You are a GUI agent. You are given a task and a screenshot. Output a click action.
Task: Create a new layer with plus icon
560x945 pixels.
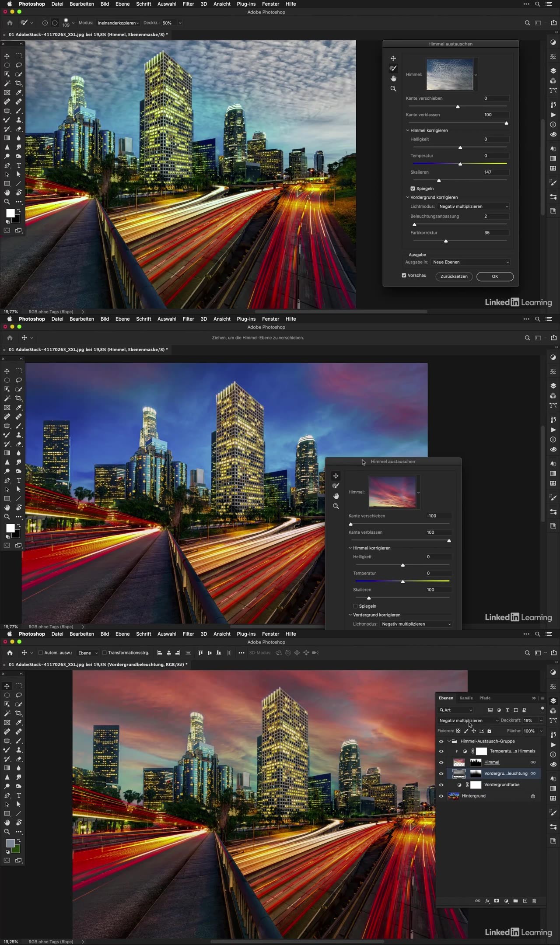(525, 901)
